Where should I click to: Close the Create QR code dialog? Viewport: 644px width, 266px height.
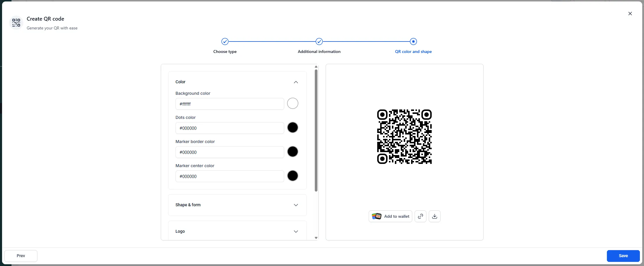coord(630,14)
